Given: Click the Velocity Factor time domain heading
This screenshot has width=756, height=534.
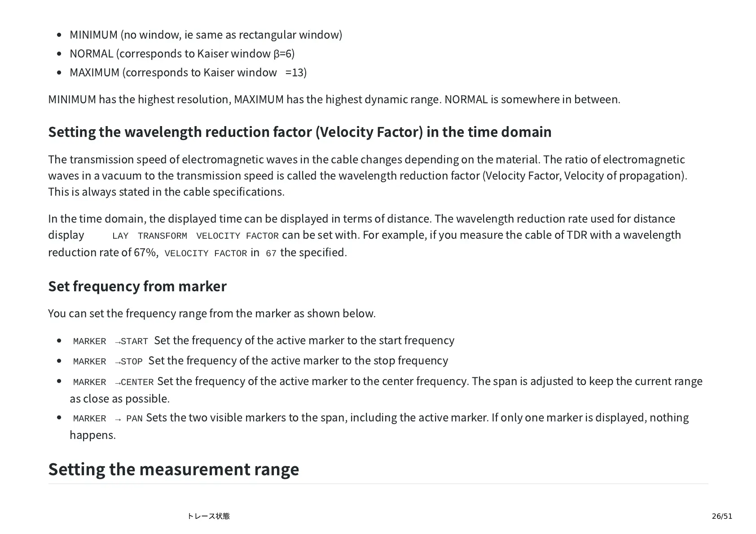Looking at the screenshot, I should (299, 132).
